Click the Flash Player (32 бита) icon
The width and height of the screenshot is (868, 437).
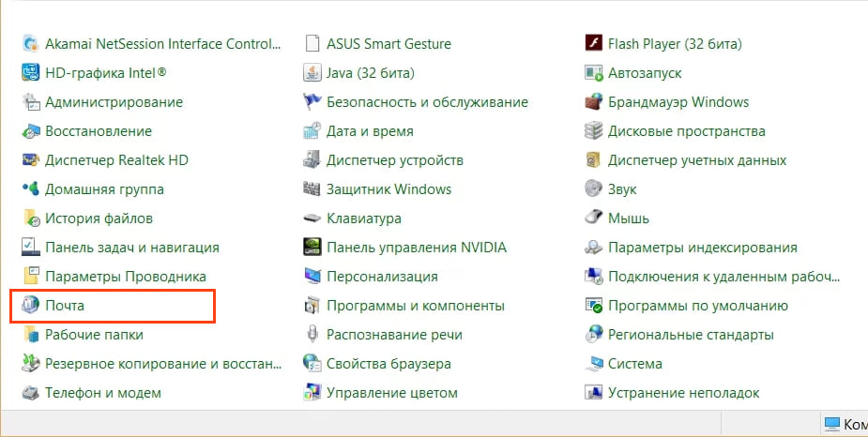coord(593,43)
